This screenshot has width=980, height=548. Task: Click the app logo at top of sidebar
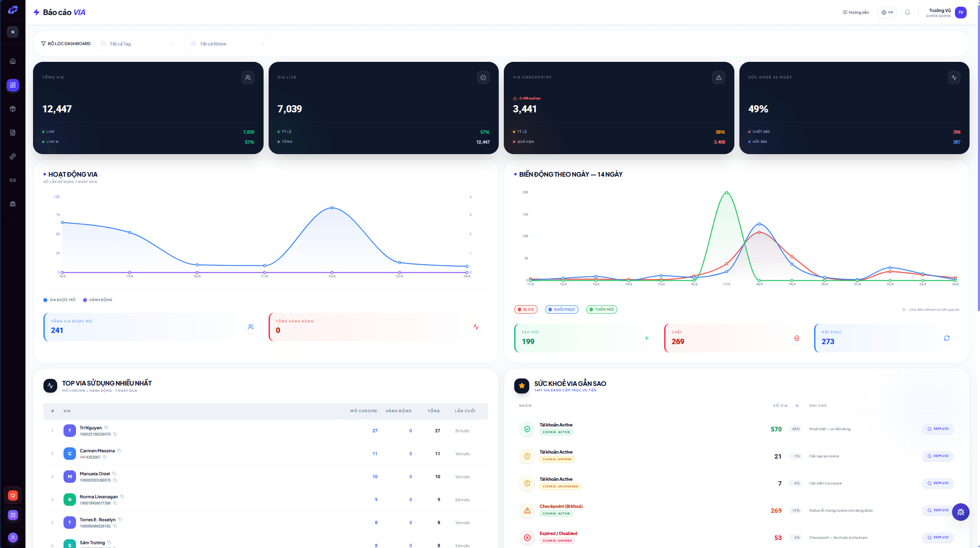pos(13,10)
